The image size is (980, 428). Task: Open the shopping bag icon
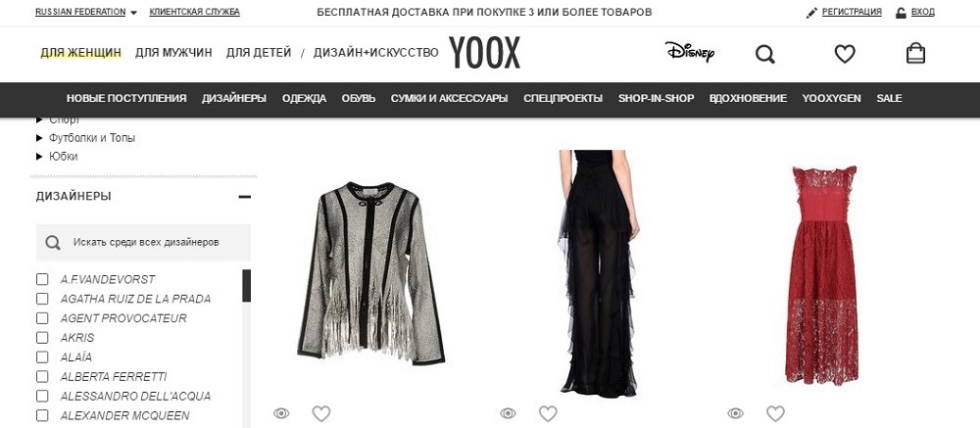pos(915,53)
